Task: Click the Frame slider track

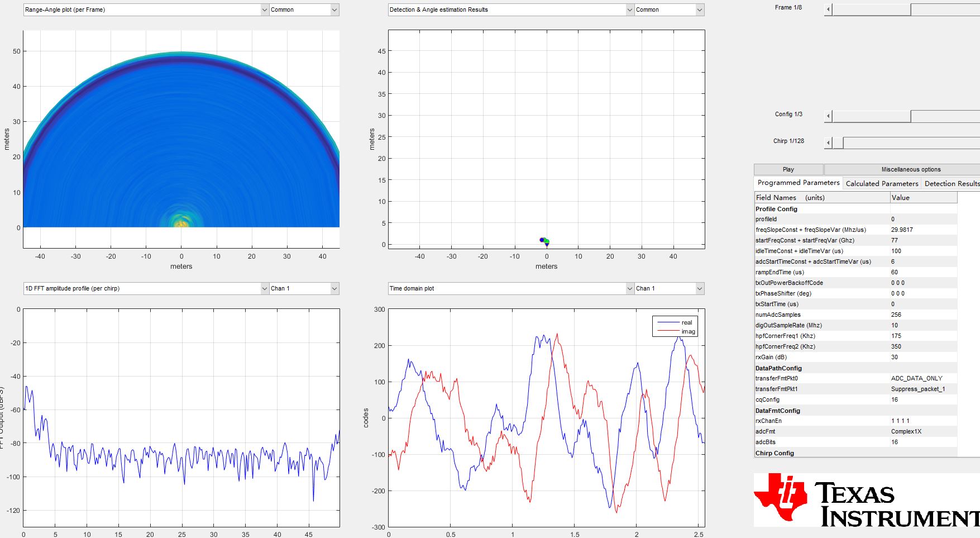Action: 945,9
